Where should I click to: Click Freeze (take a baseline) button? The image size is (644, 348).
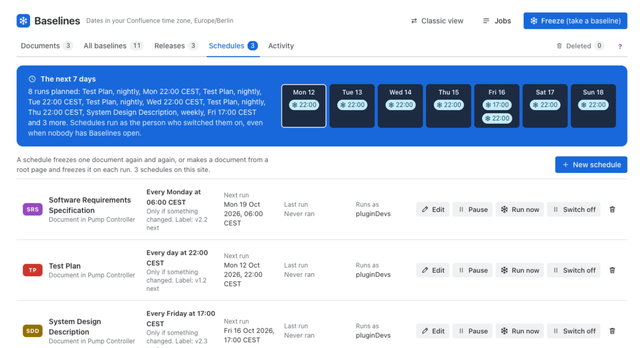[575, 21]
